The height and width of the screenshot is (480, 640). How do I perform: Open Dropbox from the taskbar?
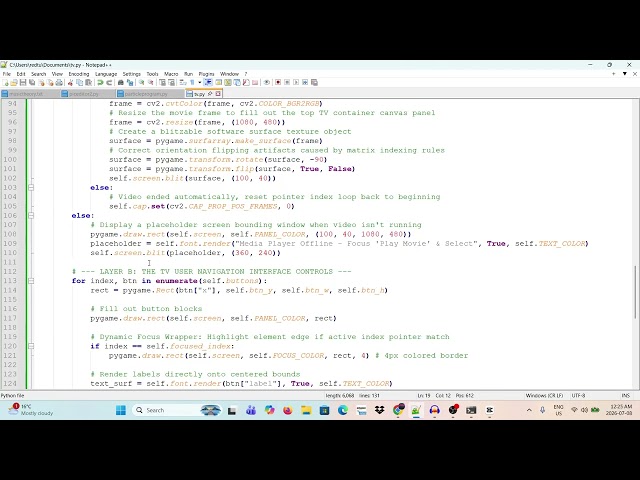(x=380, y=410)
